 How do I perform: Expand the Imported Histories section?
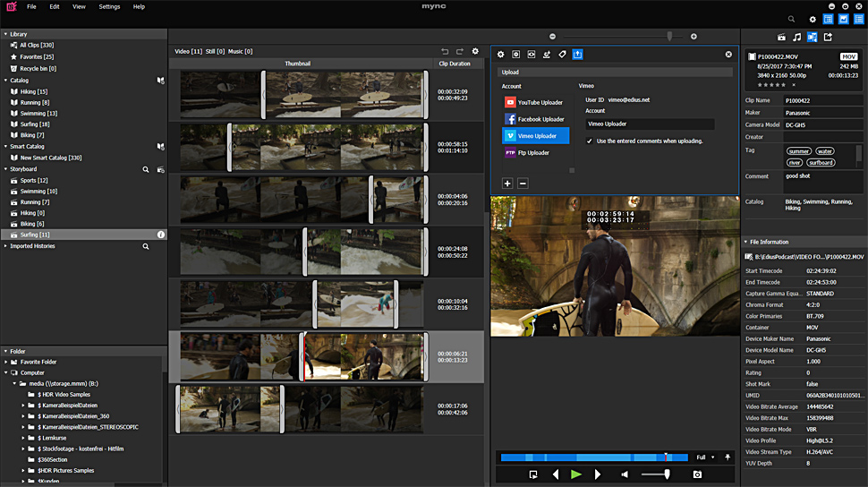(x=5, y=246)
